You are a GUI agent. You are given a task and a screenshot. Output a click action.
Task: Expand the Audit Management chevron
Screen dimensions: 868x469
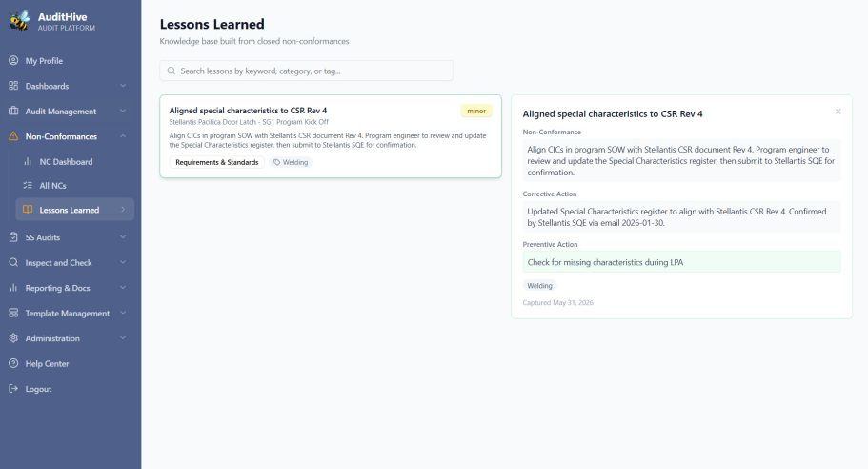(123, 111)
